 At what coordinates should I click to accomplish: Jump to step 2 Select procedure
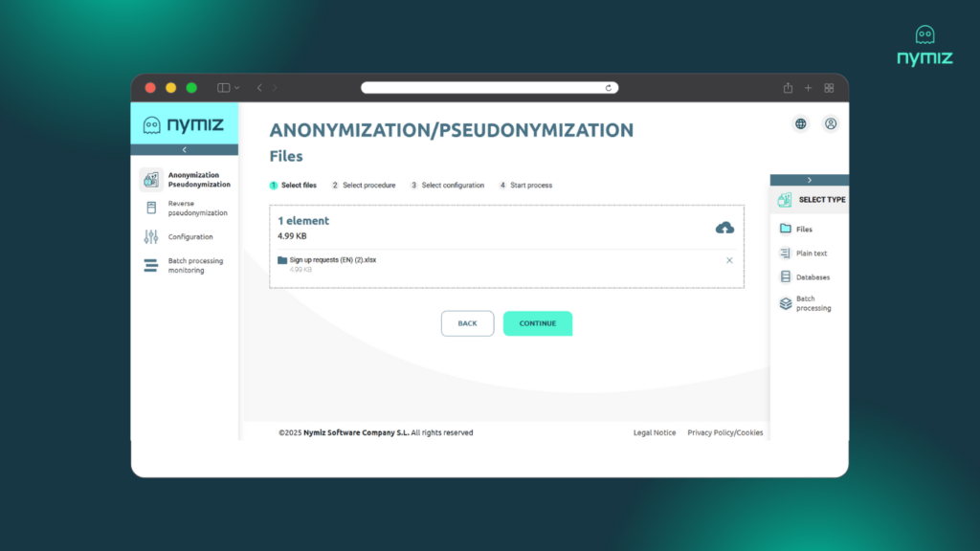pos(367,186)
